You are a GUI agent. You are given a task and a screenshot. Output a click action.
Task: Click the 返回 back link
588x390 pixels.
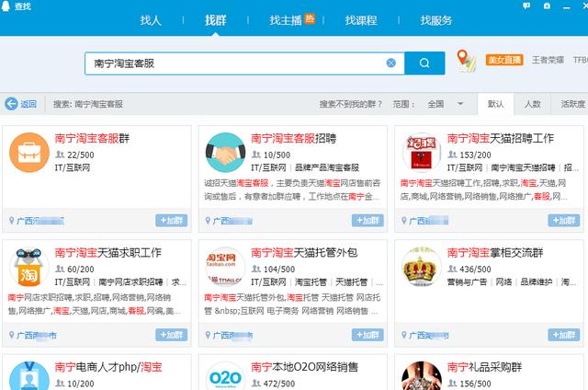[28, 104]
